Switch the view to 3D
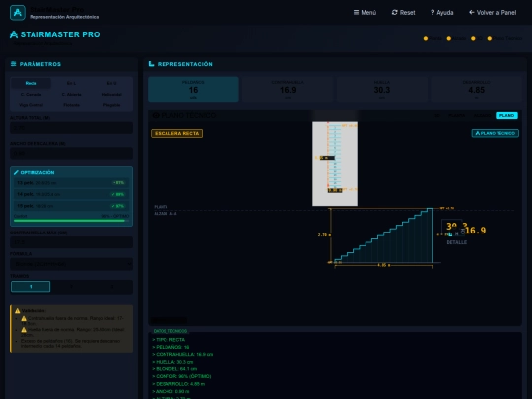The width and height of the screenshot is (532, 399). [437, 115]
